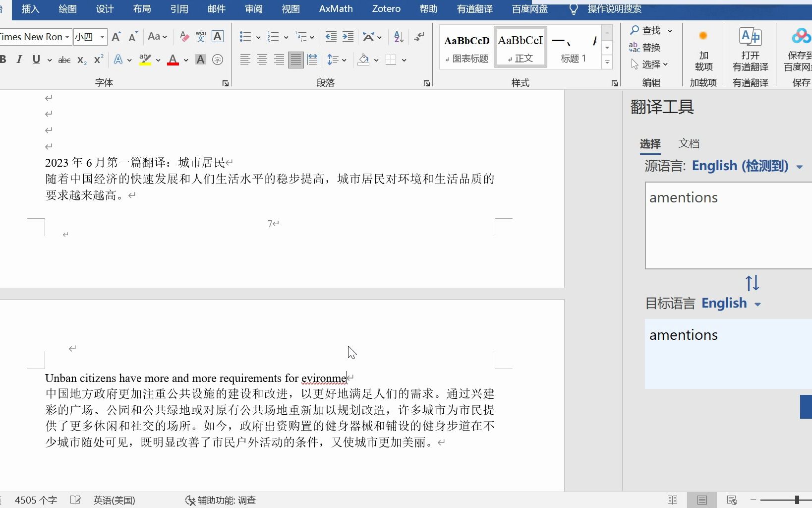Open Youdao translate button

[x=751, y=50]
